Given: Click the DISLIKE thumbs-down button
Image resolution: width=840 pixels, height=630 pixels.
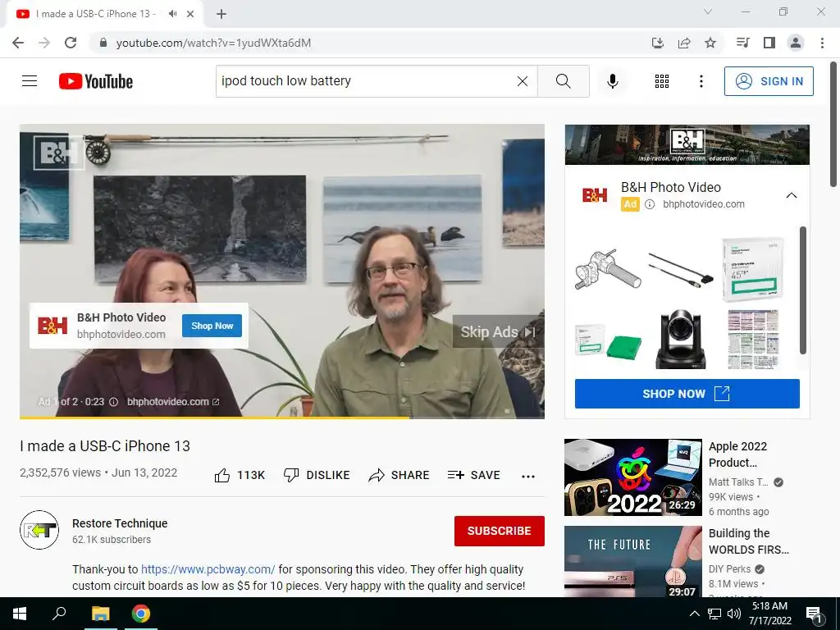Looking at the screenshot, I should [x=317, y=475].
